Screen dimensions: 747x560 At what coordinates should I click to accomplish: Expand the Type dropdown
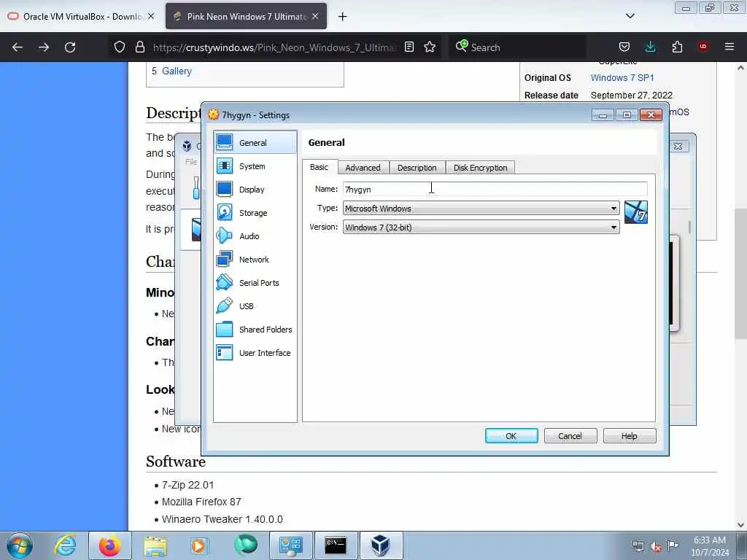point(481,208)
